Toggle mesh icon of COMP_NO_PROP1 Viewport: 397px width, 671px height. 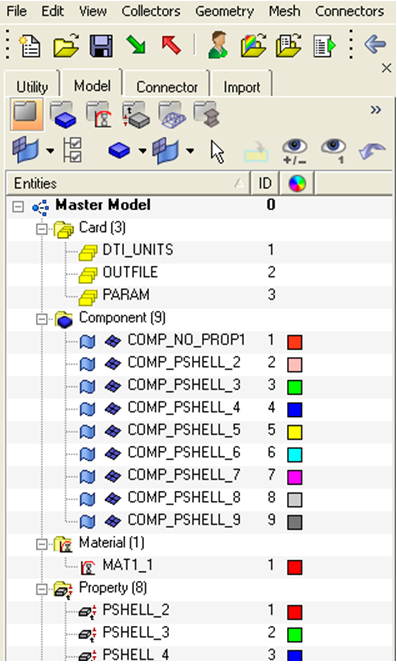click(x=113, y=341)
